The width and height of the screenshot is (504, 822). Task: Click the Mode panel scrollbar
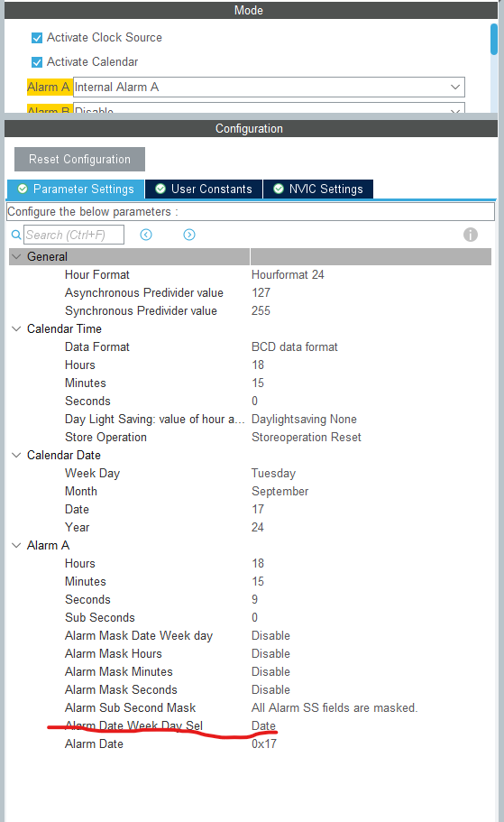494,40
